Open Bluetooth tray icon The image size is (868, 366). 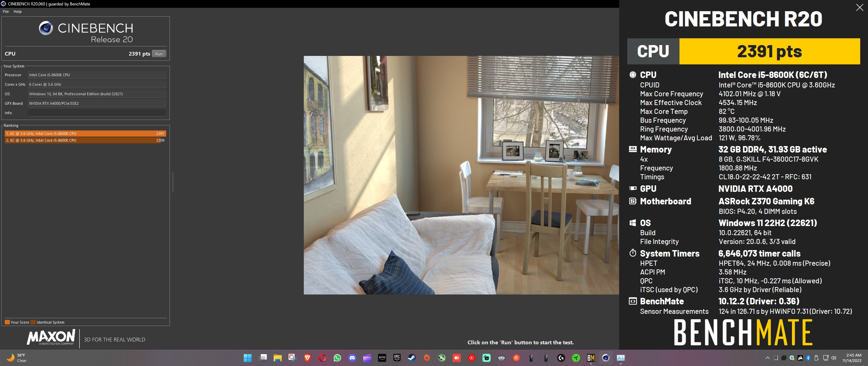tap(808, 358)
